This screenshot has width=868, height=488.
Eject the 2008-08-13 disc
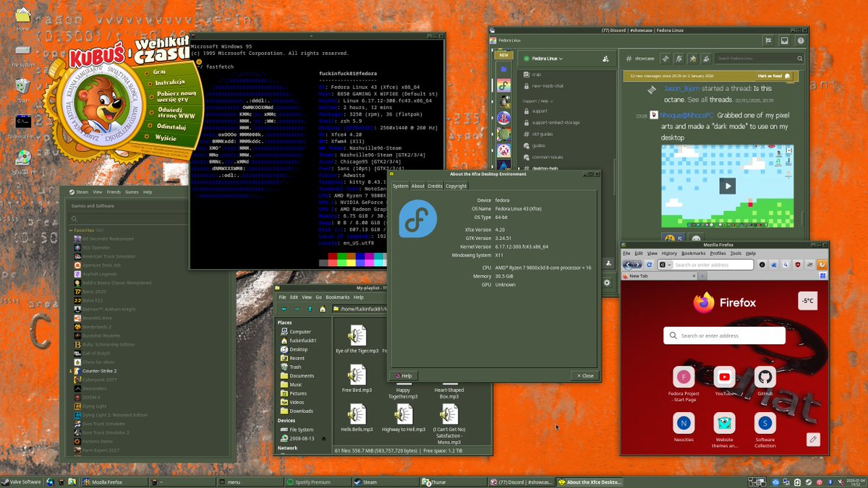325,439
